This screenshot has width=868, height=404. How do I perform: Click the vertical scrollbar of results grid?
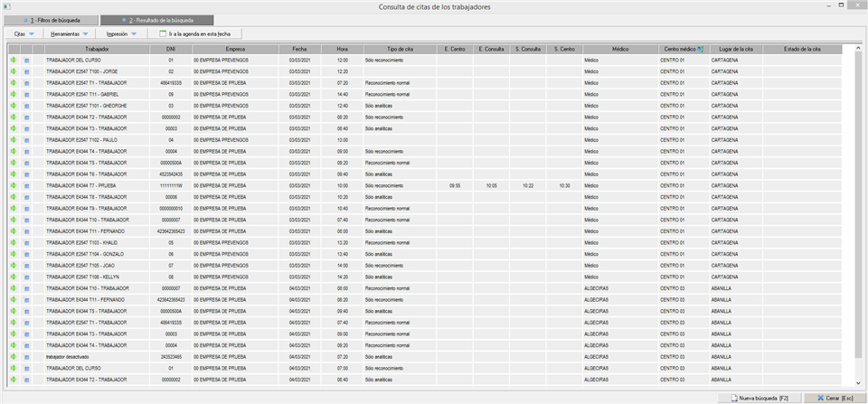tap(859, 216)
